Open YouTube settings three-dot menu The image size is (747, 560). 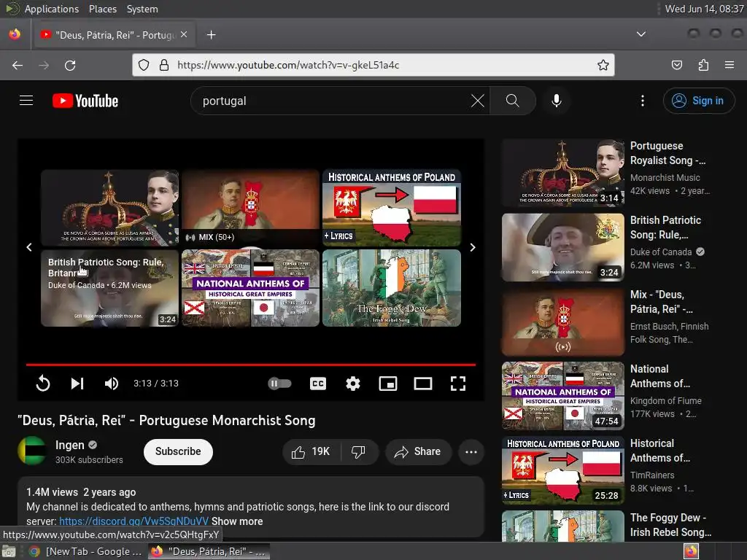pos(643,101)
